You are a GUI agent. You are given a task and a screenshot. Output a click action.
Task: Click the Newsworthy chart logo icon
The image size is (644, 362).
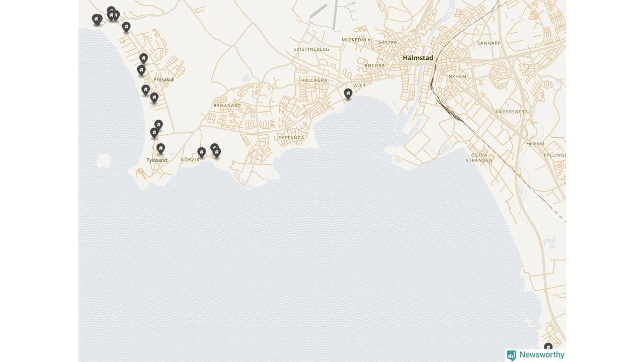[512, 355]
